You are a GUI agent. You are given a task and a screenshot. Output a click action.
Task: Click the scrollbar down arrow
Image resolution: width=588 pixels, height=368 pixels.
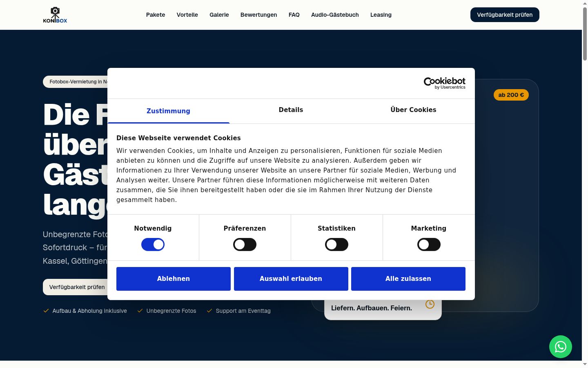click(x=585, y=364)
